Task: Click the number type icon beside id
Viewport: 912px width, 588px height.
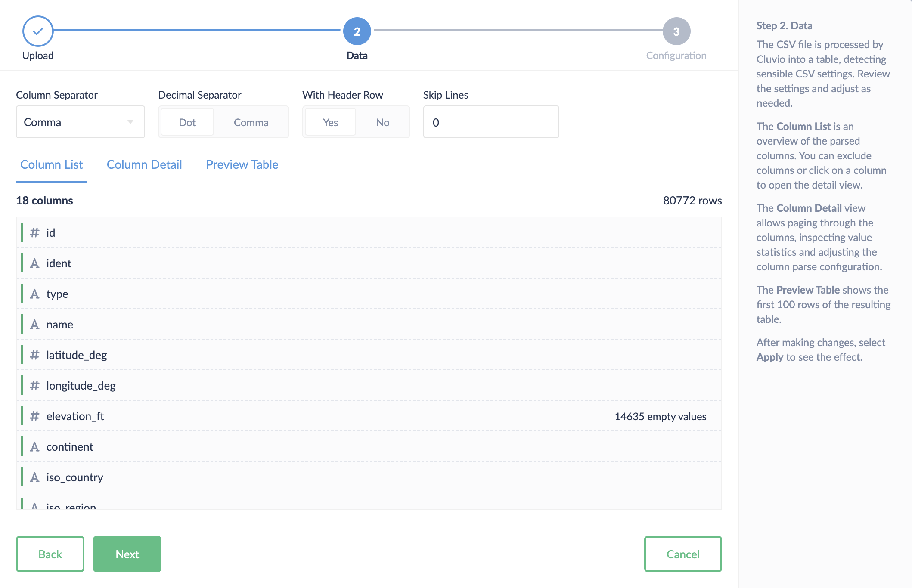Action: pyautogui.click(x=34, y=233)
